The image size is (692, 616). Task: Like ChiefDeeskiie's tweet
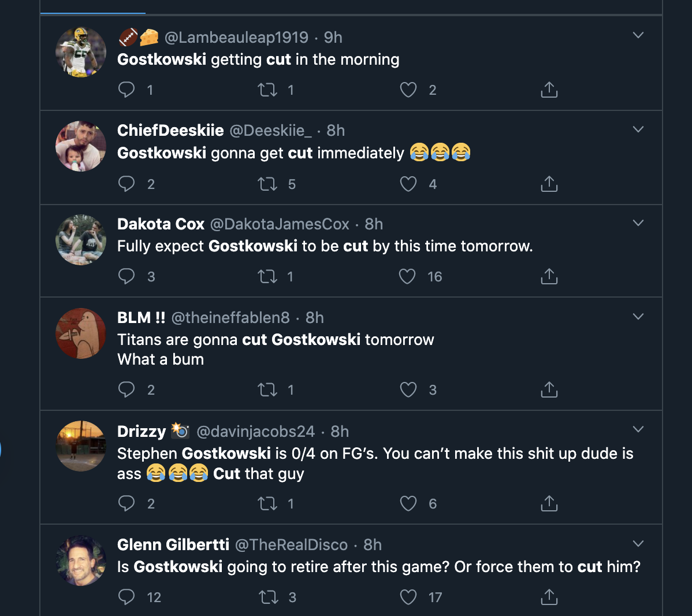click(x=408, y=184)
